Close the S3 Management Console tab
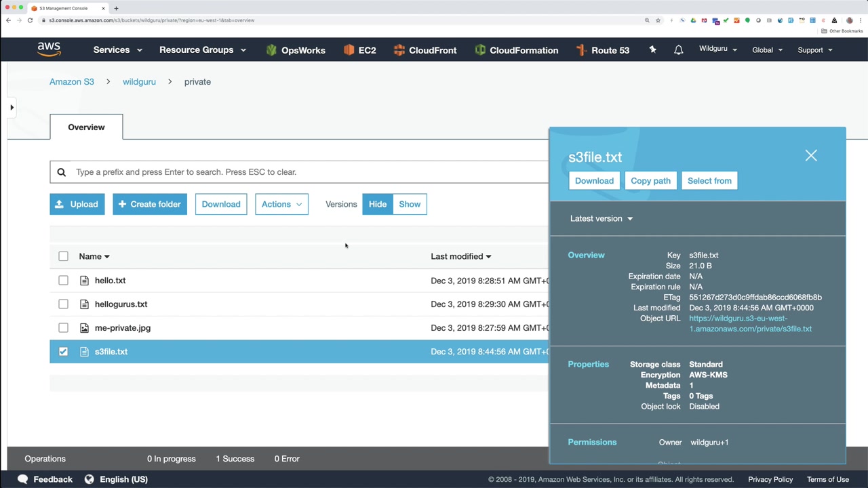The image size is (868, 488). tap(103, 8)
